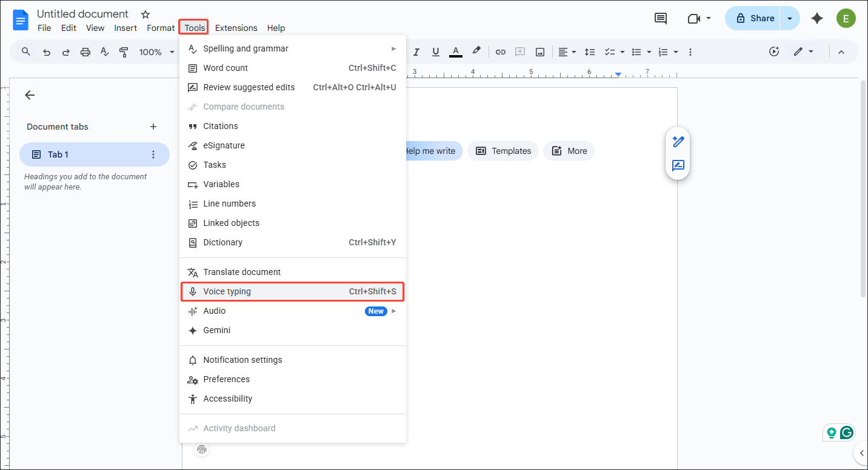Open the 100% zoom dropdown

(156, 51)
